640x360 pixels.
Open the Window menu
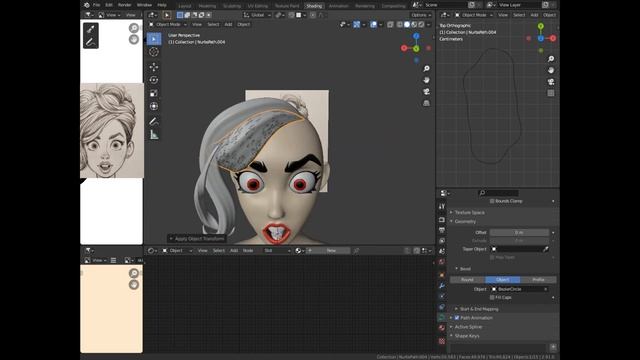(144, 5)
